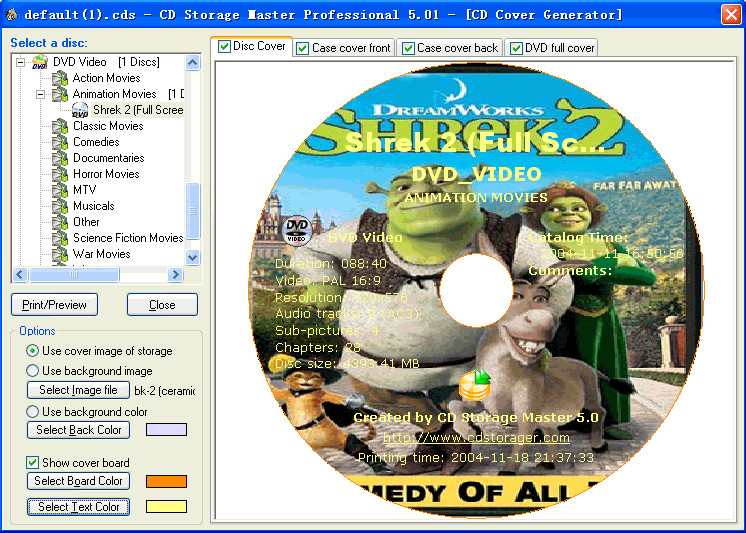Switch to the DVD full cover tab
The height and width of the screenshot is (533, 746).
[x=552, y=49]
